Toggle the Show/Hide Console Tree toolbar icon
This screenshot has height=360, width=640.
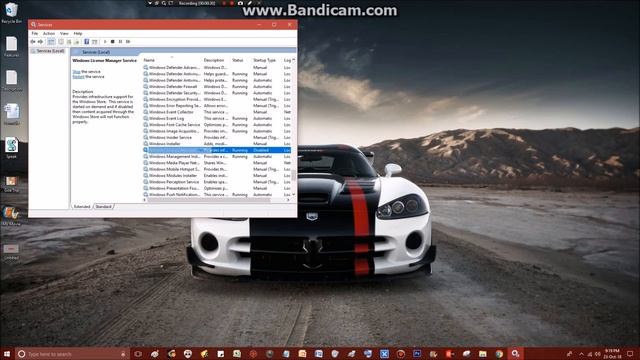pos(51,42)
